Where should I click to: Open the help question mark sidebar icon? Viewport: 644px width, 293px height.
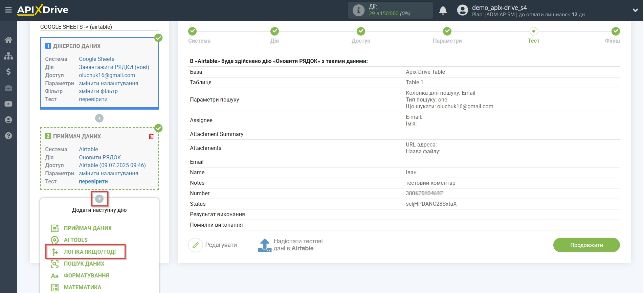click(8, 136)
